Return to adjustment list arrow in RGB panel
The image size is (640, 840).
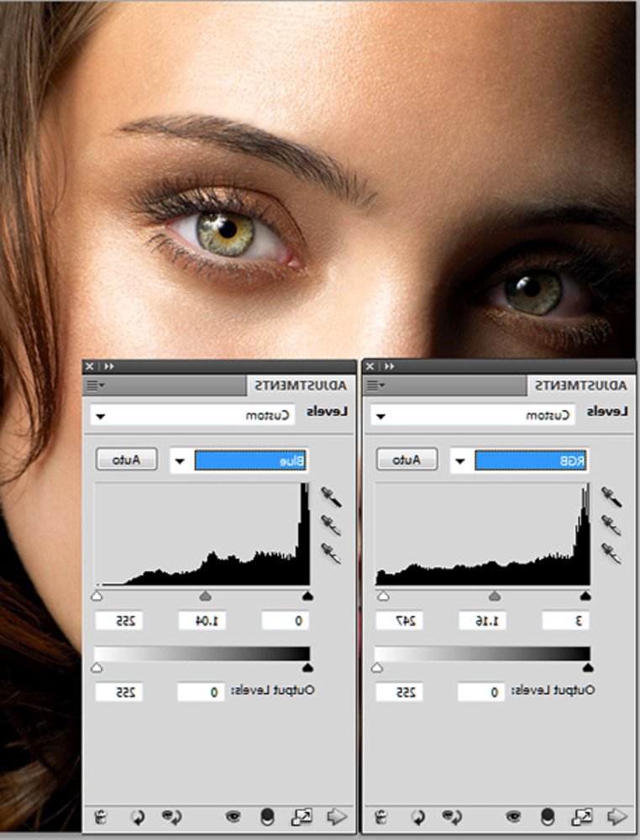tap(617, 817)
